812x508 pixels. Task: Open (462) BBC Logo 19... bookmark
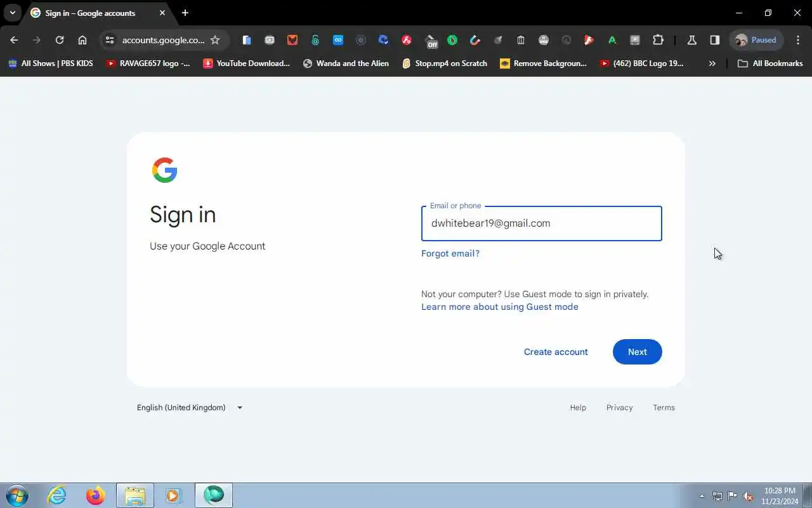click(x=641, y=63)
